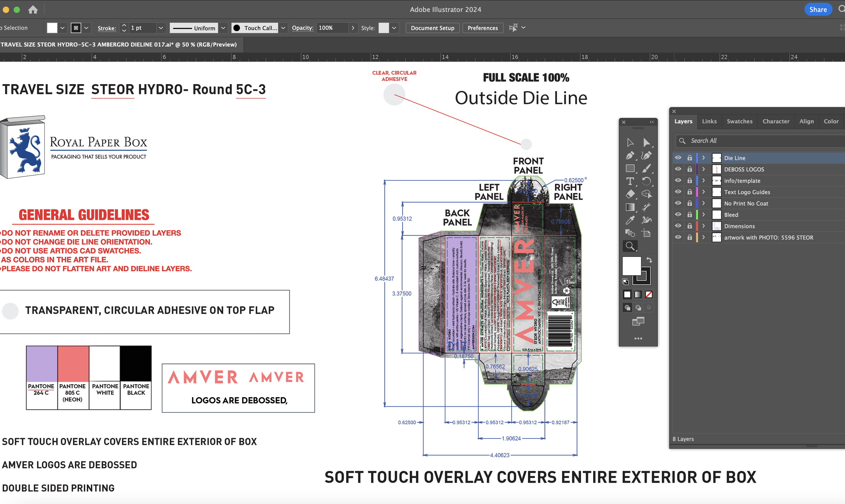
Task: Change the screen mode
Action: click(x=638, y=321)
